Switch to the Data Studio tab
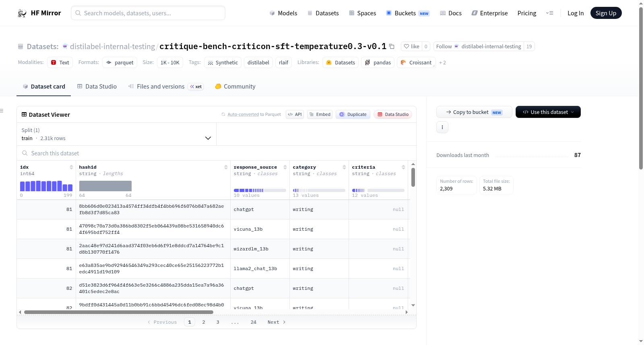Viewport: 644px width, 345px height. pos(97,87)
